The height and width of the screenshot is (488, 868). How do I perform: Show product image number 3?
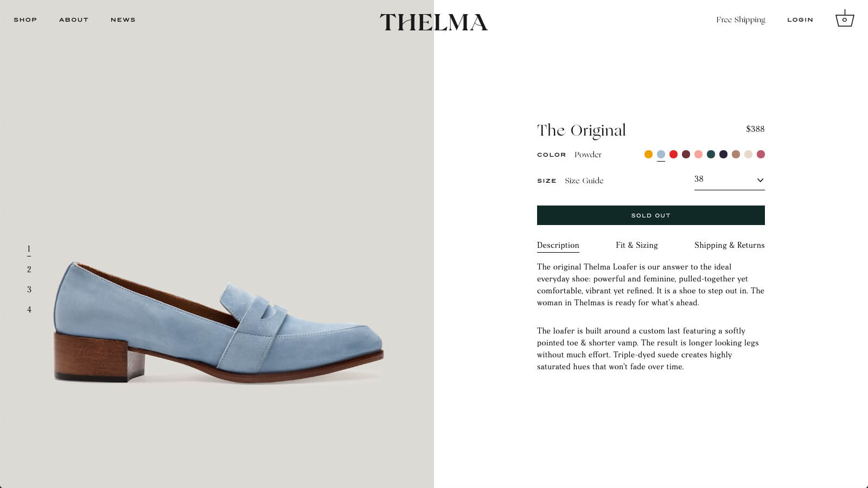29,290
